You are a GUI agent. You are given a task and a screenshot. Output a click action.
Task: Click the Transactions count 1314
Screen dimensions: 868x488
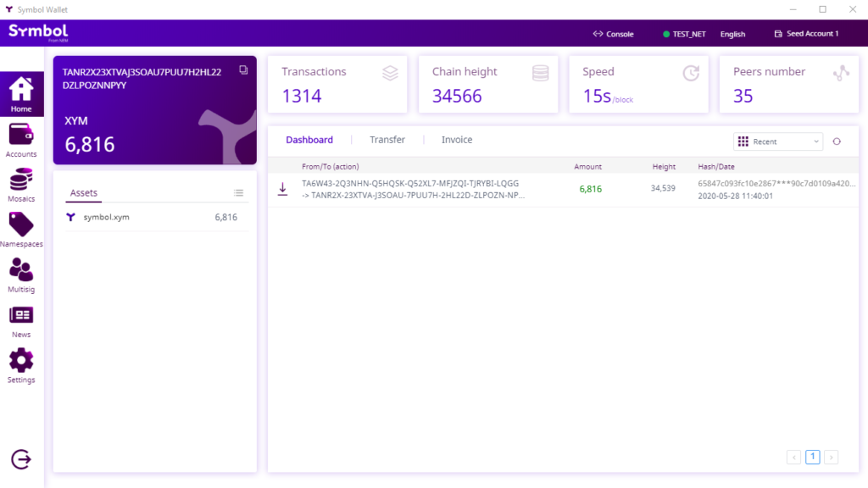pos(302,97)
